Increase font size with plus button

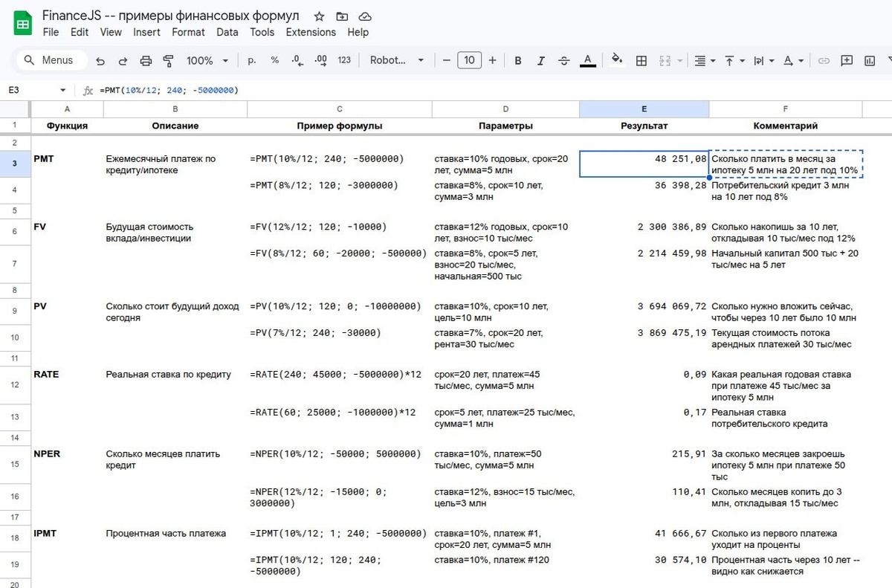pos(492,60)
